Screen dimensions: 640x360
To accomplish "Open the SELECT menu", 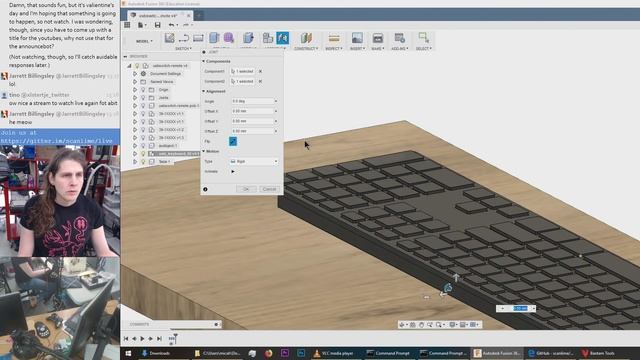I will 424,49.
